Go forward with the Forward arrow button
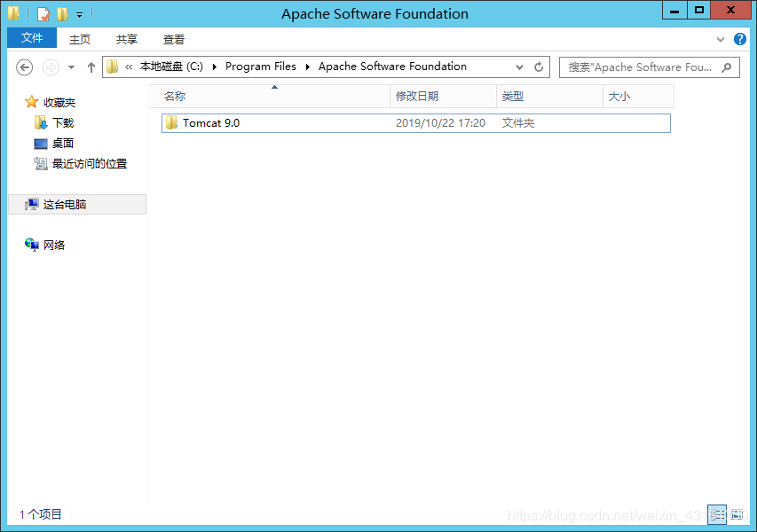 pos(51,67)
